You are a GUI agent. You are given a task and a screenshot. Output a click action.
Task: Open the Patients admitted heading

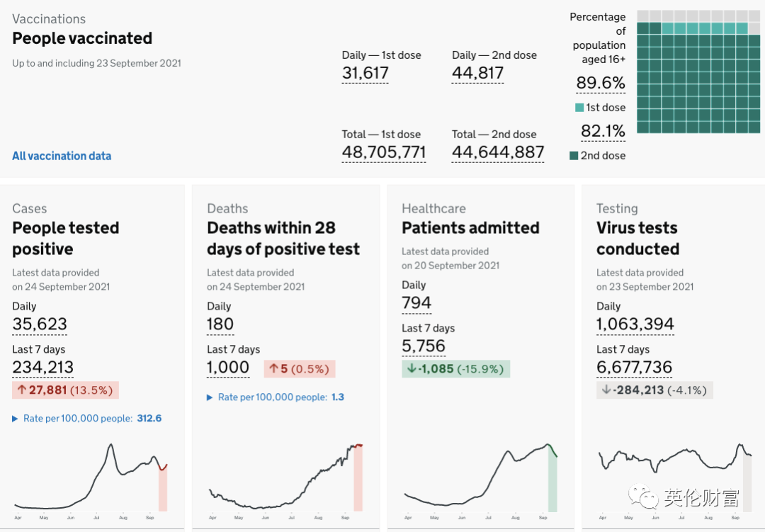coord(470,228)
